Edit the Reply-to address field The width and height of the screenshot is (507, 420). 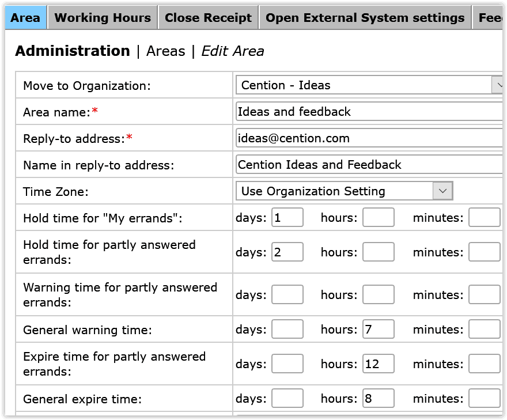[x=369, y=138]
